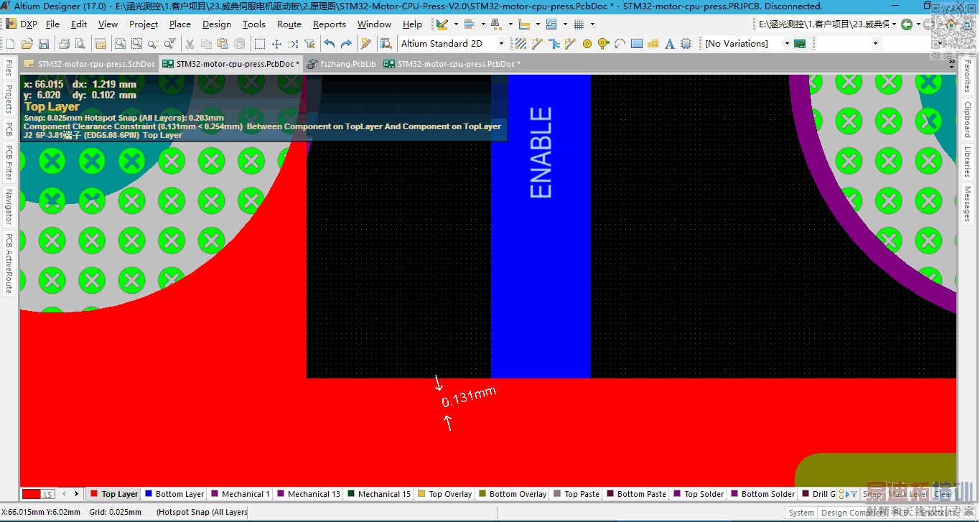Open the PCB Filter side panel
Viewport: 980px width, 522px height.
coord(9,163)
